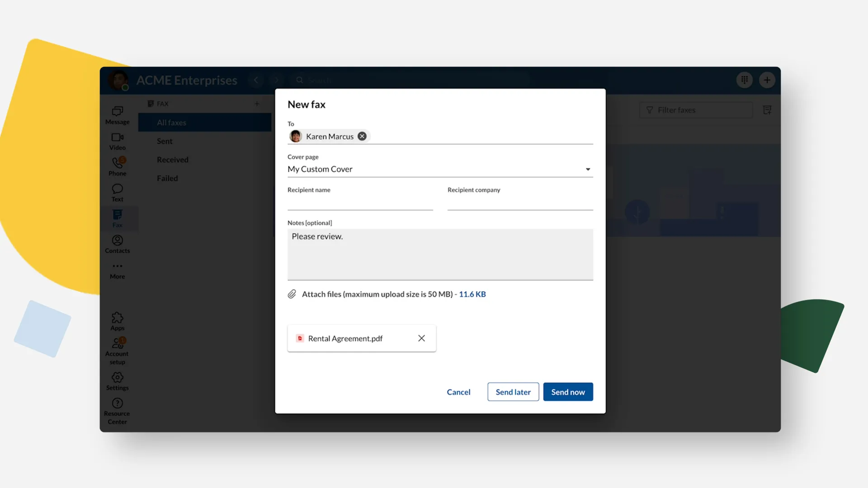This screenshot has height=488, width=868.
Task: Remove Karen Marcus from recipients
Action: [x=362, y=136]
